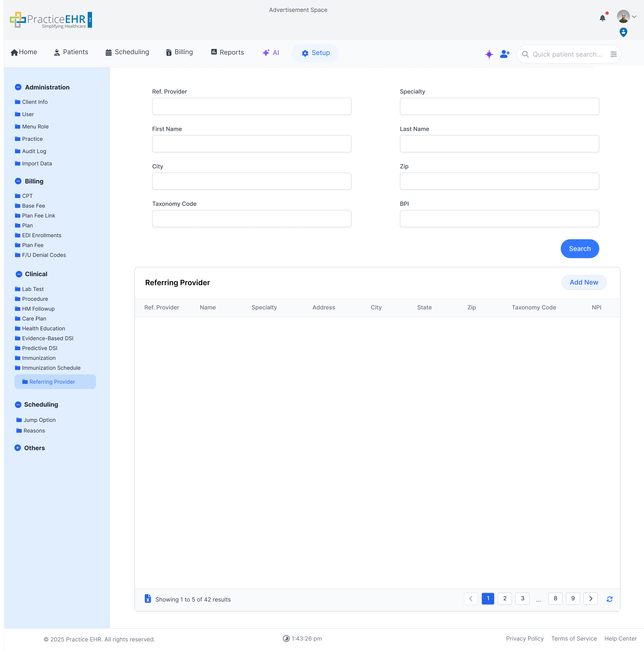Click the Taxonomy Code input field
This screenshot has height=650, width=644.
[251, 218]
